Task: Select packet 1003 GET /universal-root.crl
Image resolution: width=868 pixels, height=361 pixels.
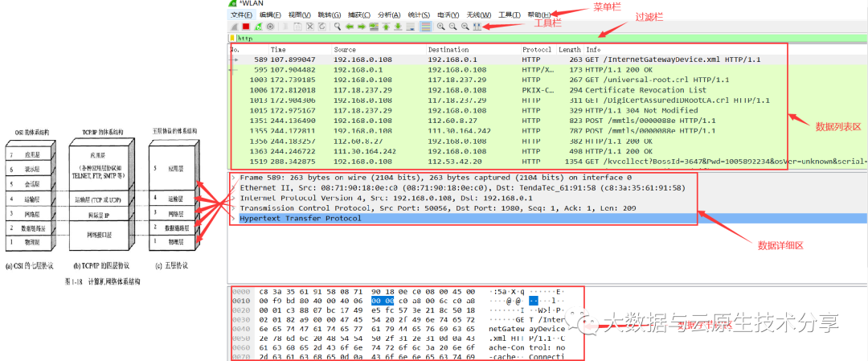Action: (548, 80)
